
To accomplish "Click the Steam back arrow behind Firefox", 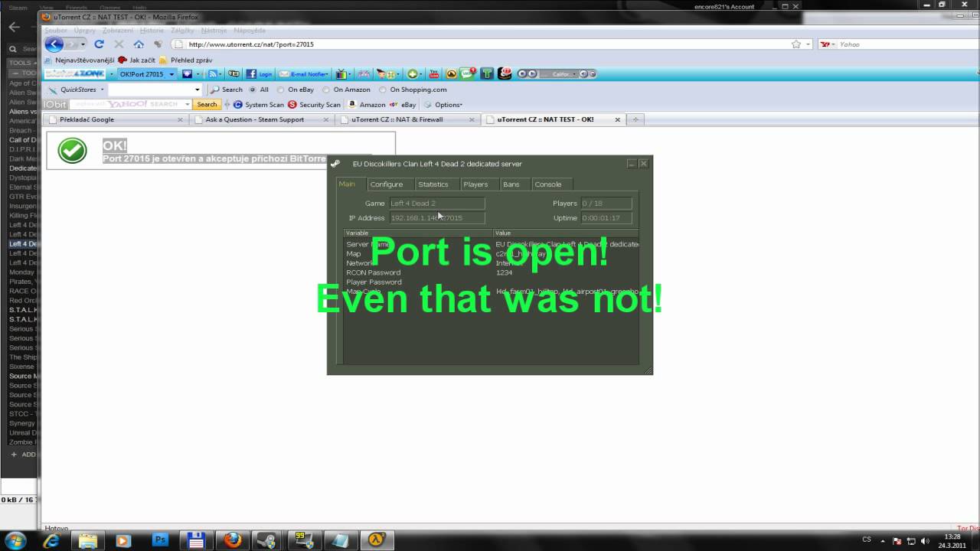I will [x=14, y=27].
